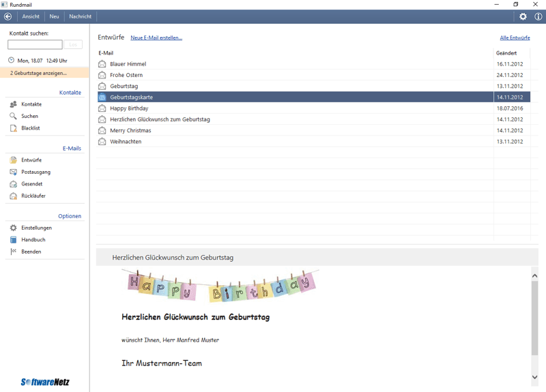Open Kontakte from the sidebar
546x392 pixels.
coord(31,104)
